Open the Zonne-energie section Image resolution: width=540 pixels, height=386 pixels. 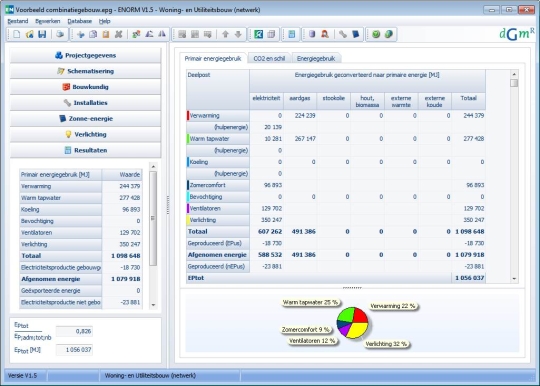[85, 118]
